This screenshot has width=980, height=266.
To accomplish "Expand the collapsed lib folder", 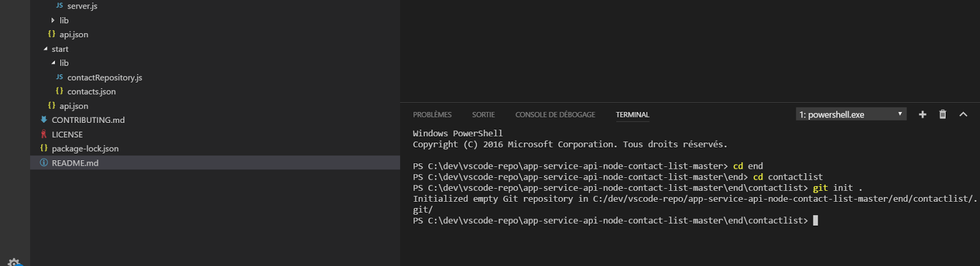I will 53,20.
